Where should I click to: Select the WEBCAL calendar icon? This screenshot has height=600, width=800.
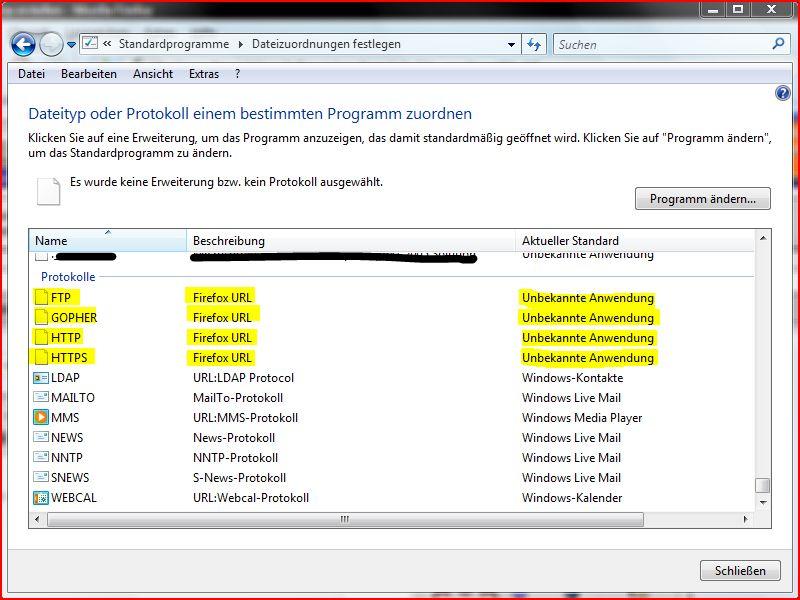(x=41, y=497)
